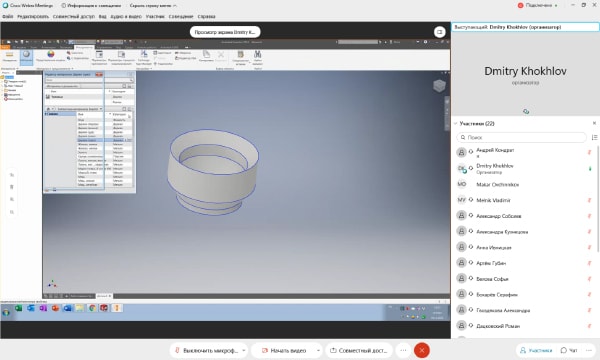Click the PowerPoint icon on the shared taskbar
This screenshot has width=600, height=360.
pos(55,308)
